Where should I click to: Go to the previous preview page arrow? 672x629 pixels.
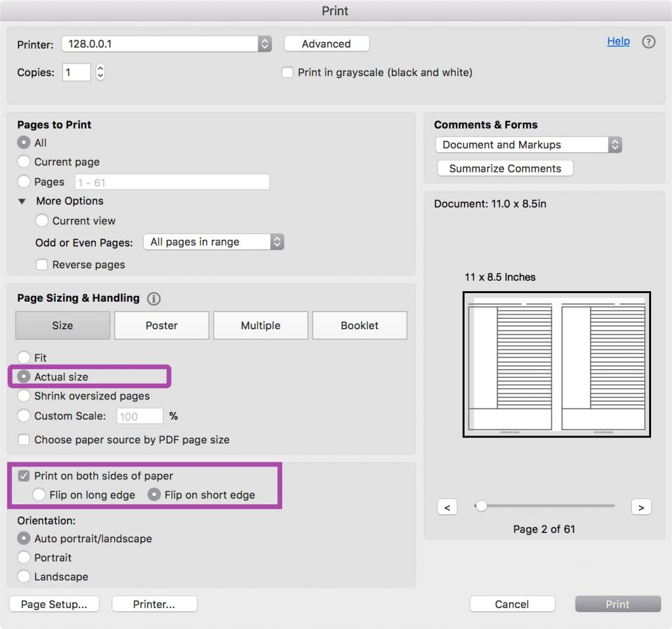447,507
